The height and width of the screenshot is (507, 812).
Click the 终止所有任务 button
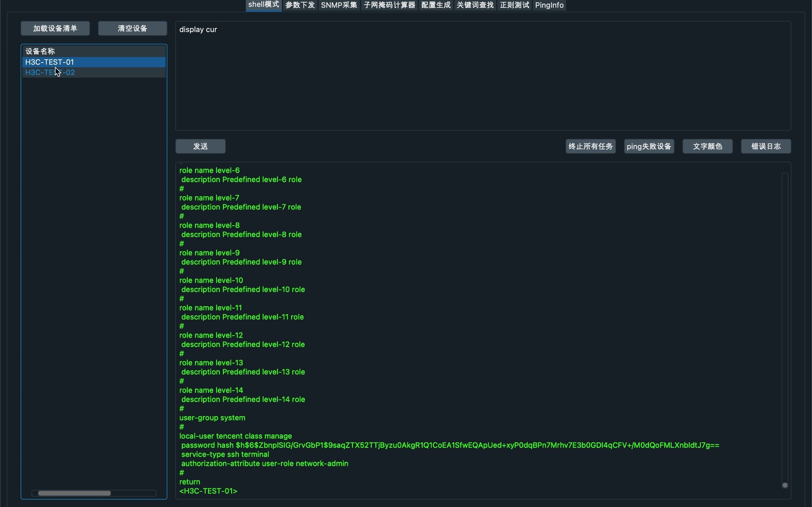tap(591, 146)
